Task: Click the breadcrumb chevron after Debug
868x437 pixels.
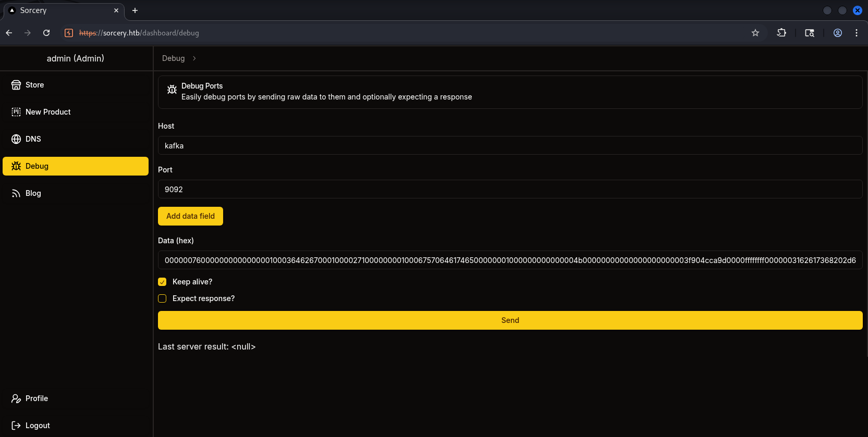Action: (x=194, y=58)
